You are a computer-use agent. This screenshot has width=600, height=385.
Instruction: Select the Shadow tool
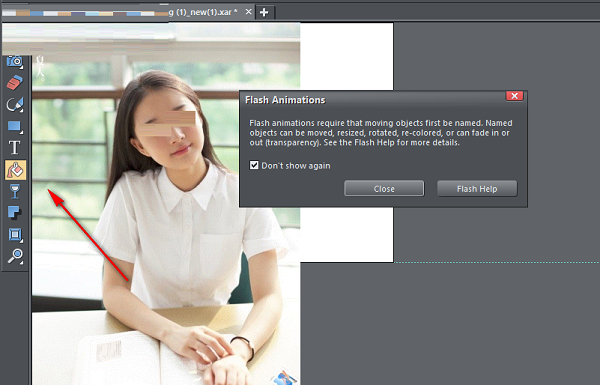15,212
